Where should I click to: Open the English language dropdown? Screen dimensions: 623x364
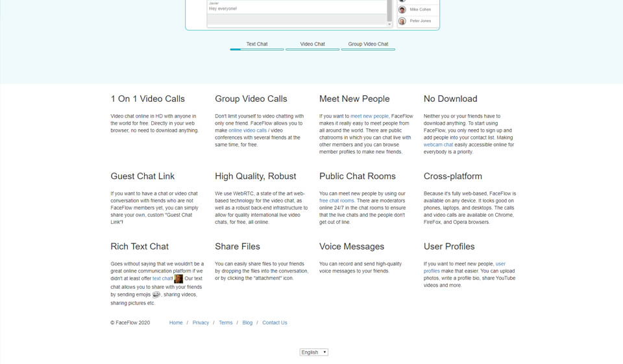click(314, 352)
